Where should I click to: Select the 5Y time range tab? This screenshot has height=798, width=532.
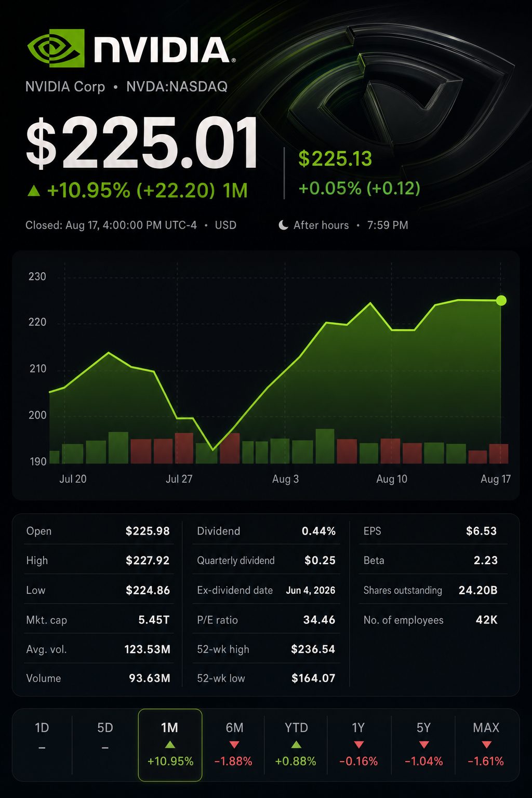click(423, 744)
